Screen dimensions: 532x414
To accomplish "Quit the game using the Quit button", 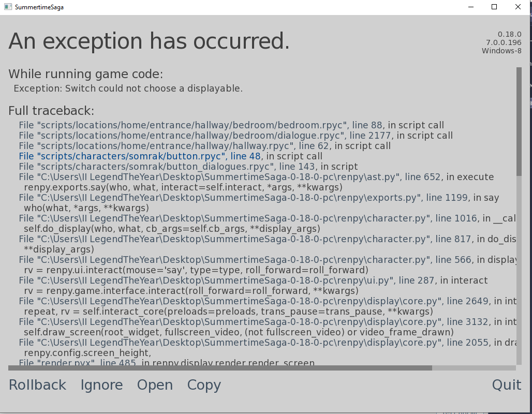I will pyautogui.click(x=506, y=385).
